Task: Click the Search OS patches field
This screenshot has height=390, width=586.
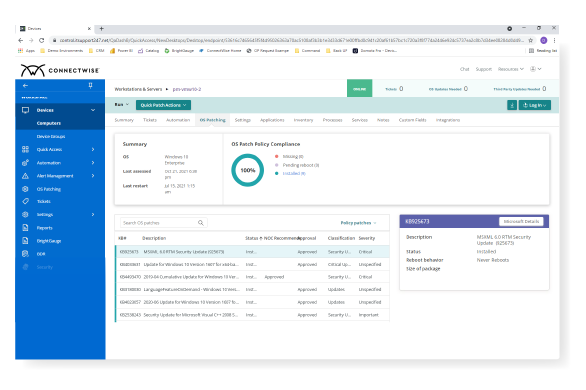Action: 163,223
